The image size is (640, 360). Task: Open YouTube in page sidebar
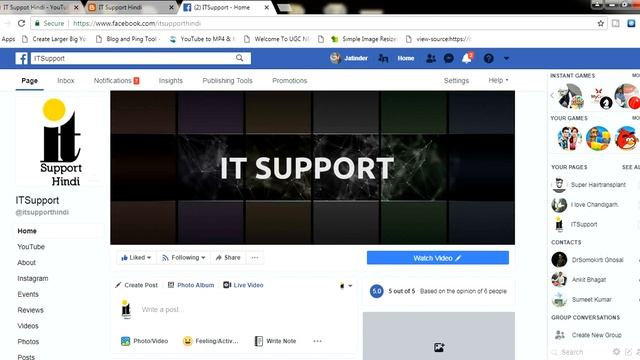point(31,247)
